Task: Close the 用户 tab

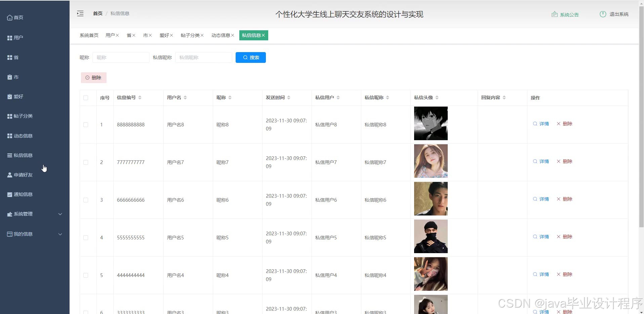Action: coord(117,35)
